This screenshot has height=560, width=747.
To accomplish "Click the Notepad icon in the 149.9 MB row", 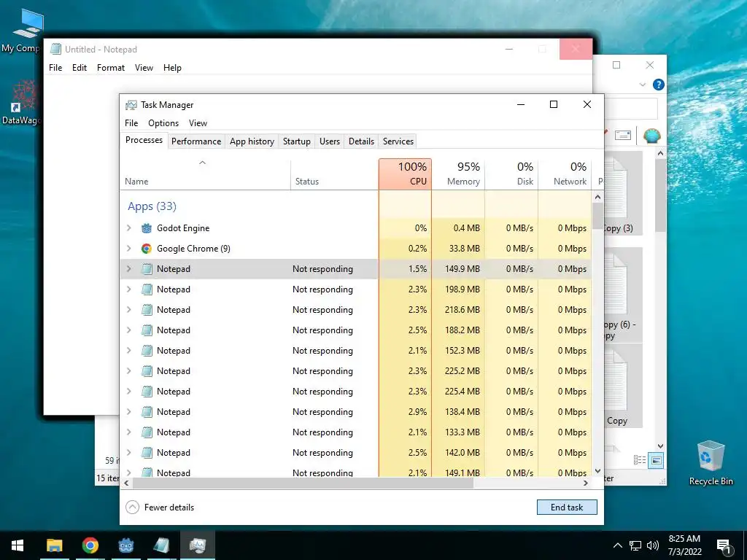I will [147, 269].
